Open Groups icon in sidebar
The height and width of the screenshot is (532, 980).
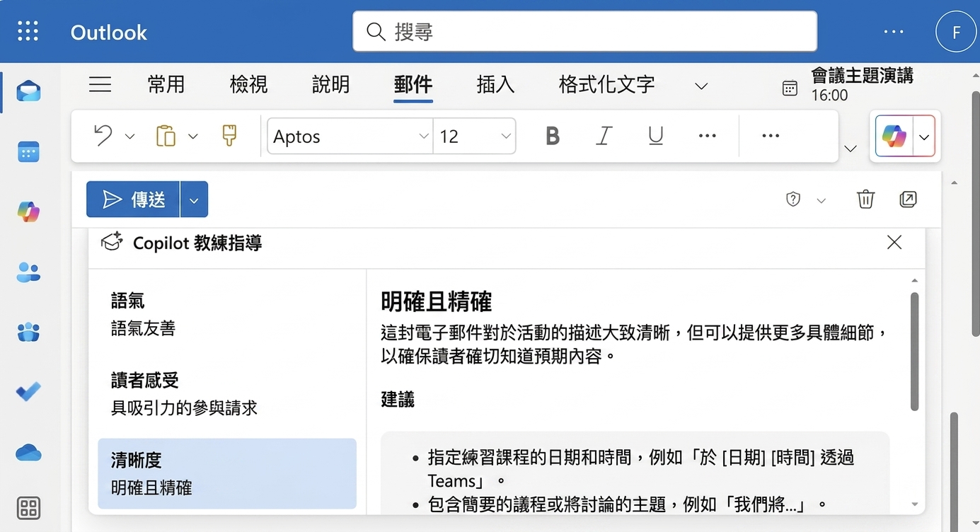28,332
